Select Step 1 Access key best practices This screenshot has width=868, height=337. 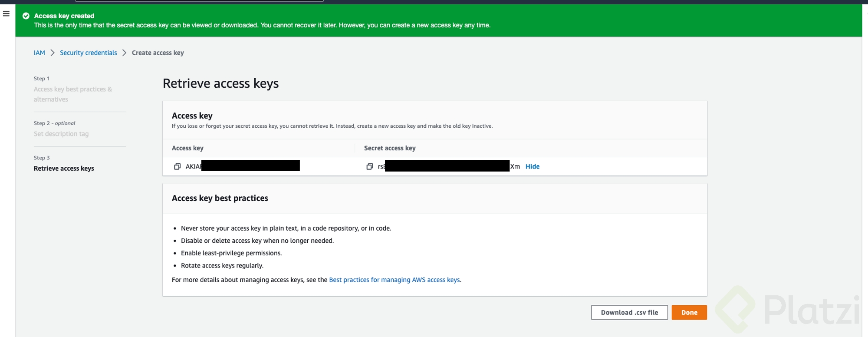[x=73, y=94]
